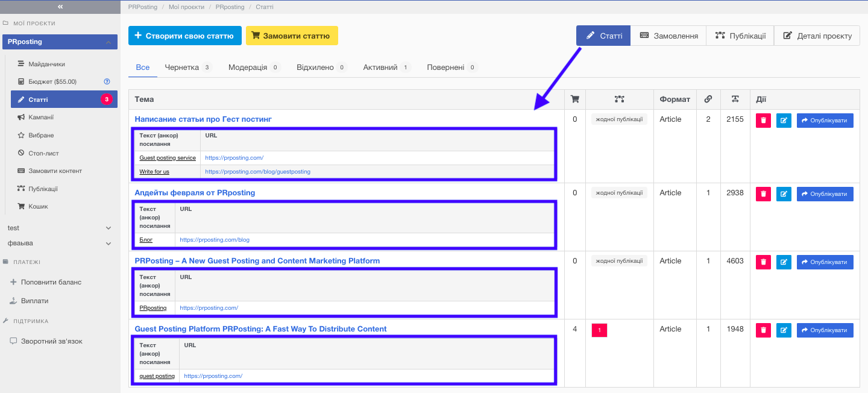The height and width of the screenshot is (393, 868).
Task: Click first PRPosting breadcrumb link
Action: pyautogui.click(x=143, y=7)
